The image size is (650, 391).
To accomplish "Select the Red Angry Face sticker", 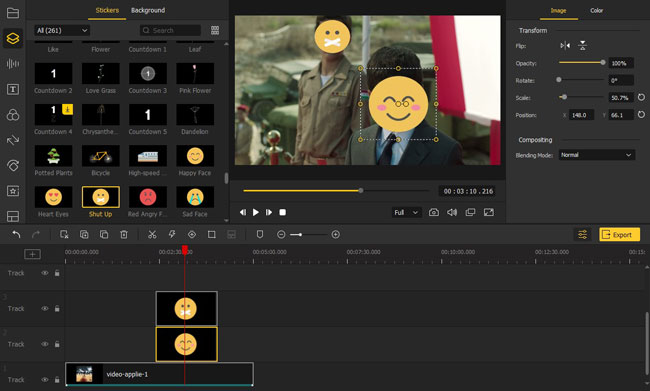I will [x=148, y=197].
